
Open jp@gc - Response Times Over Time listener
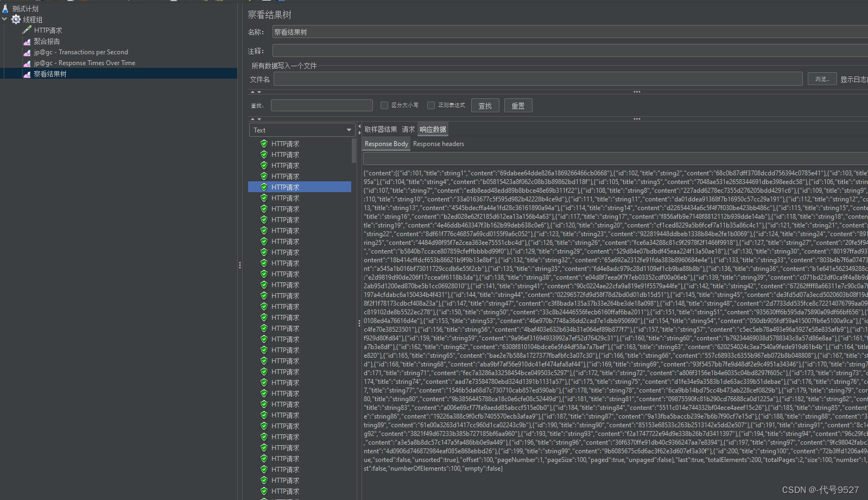(x=85, y=63)
